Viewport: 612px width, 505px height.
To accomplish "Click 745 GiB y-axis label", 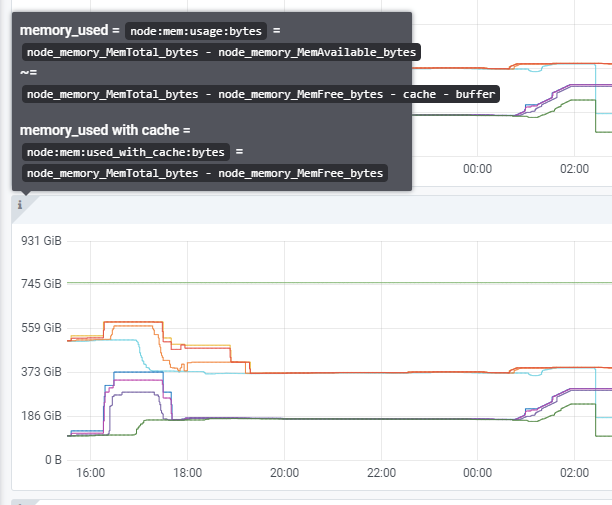I will (41, 284).
